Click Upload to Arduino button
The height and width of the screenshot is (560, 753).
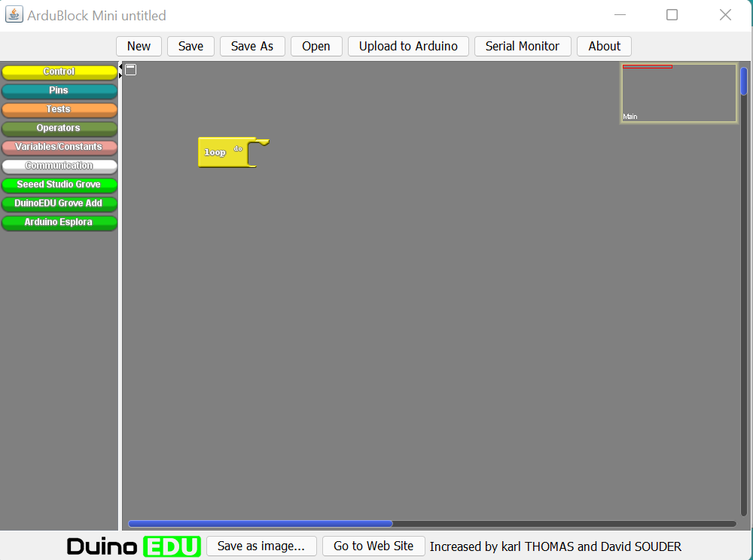coord(408,46)
